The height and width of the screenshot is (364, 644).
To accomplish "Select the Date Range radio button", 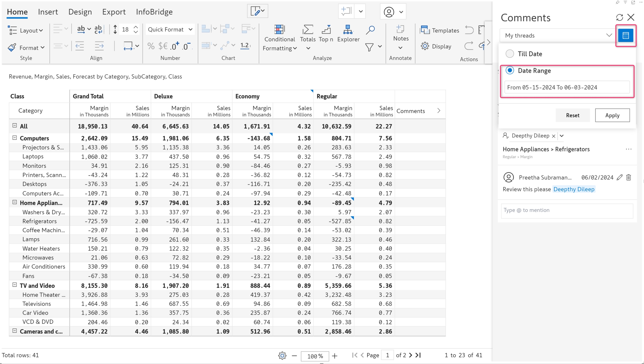I will point(510,70).
